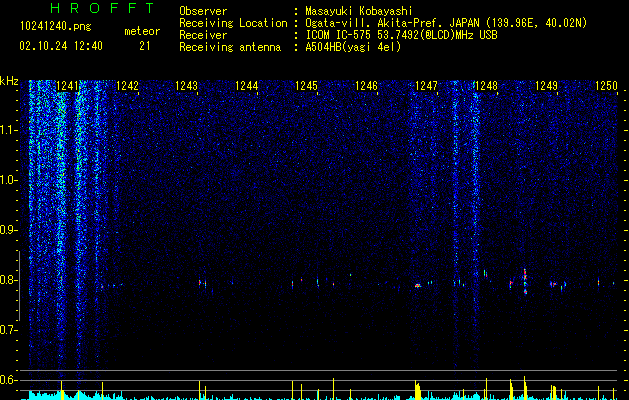
Task: Click the 1247 time marker
Action: coord(426,85)
